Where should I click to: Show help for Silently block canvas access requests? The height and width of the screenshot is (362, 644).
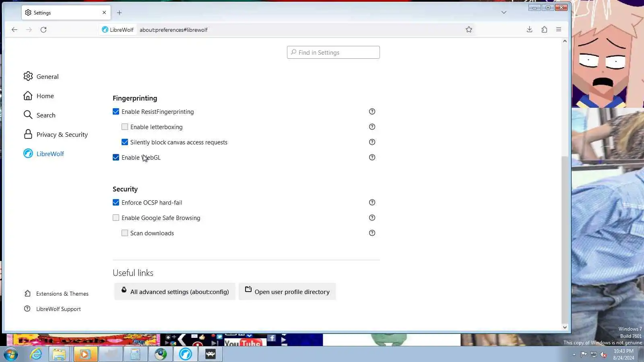(372, 142)
